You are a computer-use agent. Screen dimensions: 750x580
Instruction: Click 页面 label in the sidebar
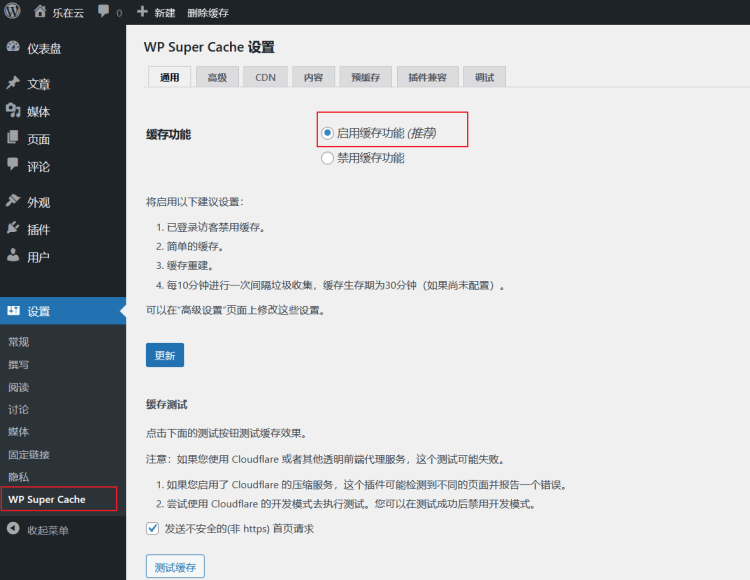pos(38,139)
